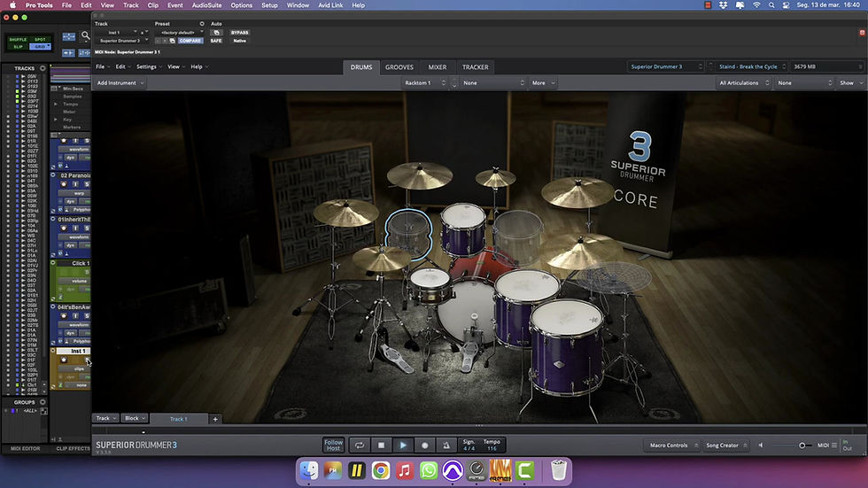The height and width of the screenshot is (488, 868).
Task: Open the Show dropdown
Action: [x=851, y=83]
